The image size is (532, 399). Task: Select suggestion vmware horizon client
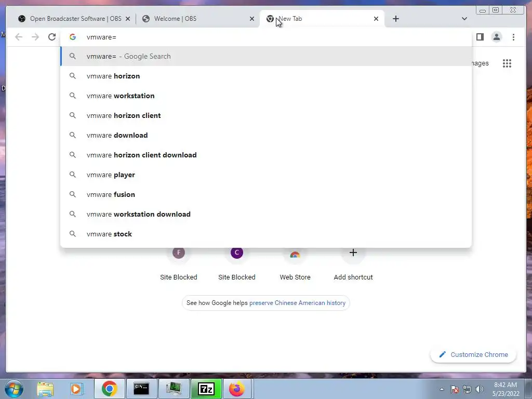coord(266,115)
